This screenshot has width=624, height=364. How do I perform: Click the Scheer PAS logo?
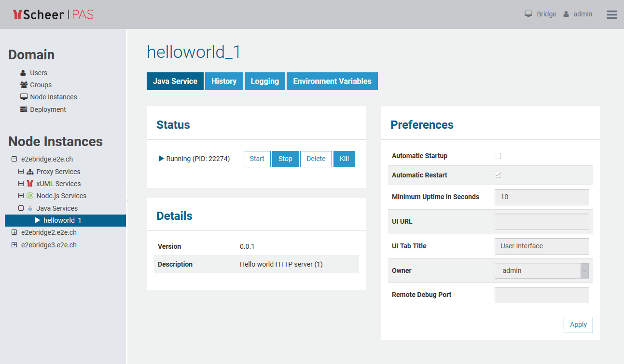(x=53, y=14)
